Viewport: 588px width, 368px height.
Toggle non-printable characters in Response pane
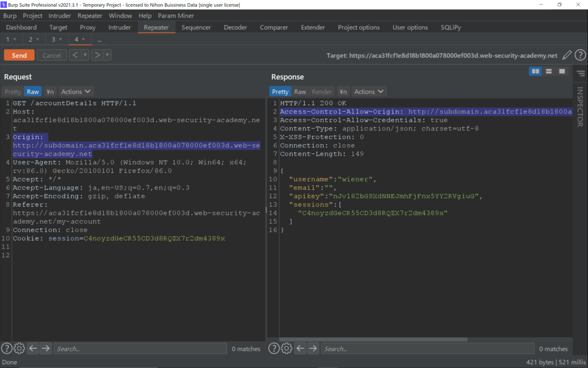(343, 92)
